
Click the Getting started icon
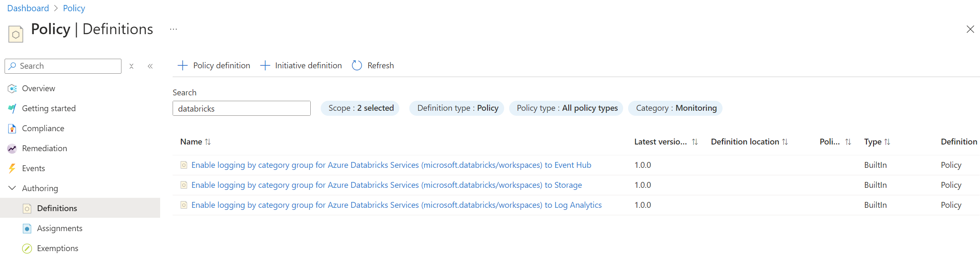click(12, 108)
